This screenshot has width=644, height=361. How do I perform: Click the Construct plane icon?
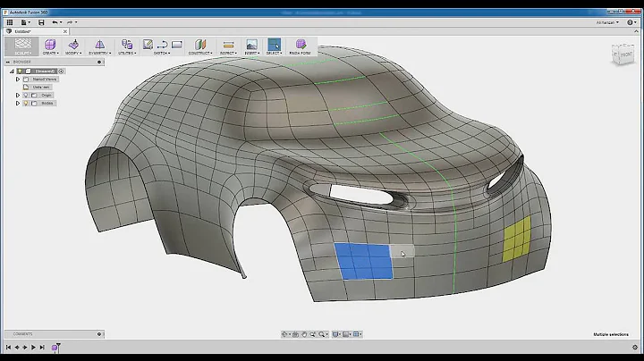click(200, 44)
